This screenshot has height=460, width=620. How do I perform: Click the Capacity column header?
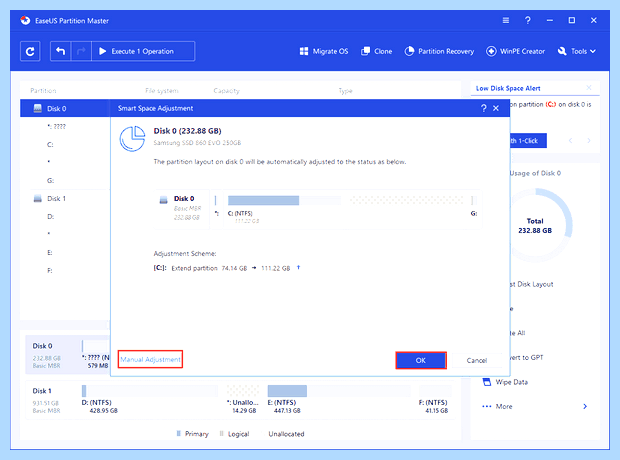(227, 91)
